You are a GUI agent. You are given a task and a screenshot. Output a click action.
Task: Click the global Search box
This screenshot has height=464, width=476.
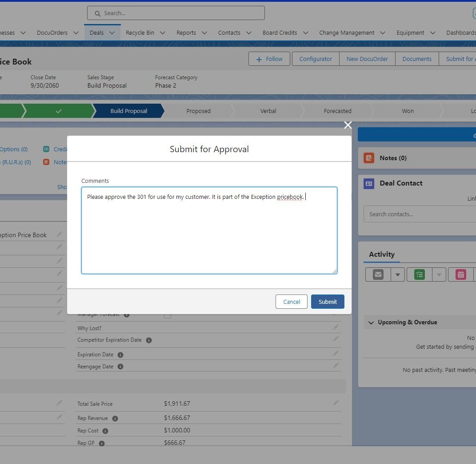(176, 13)
